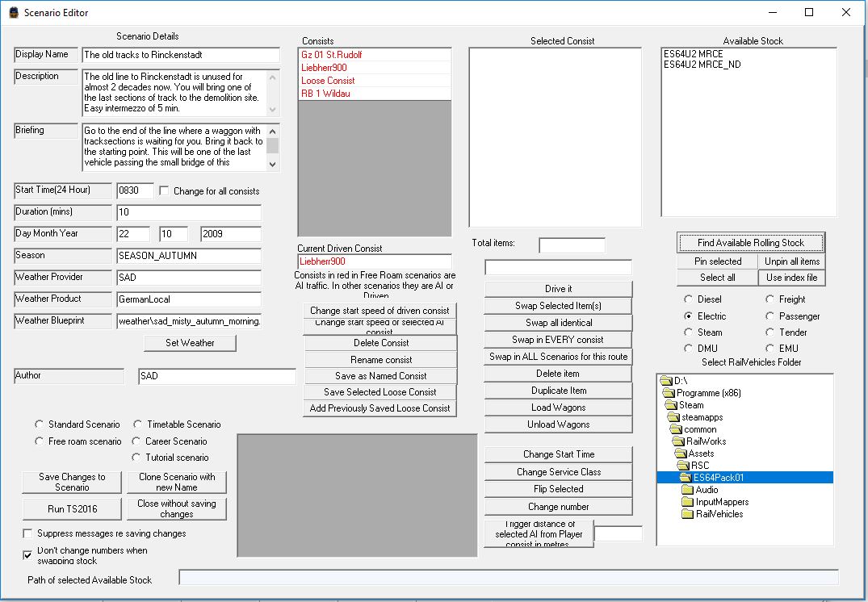Choose the Free roam scenario option

tap(40, 441)
